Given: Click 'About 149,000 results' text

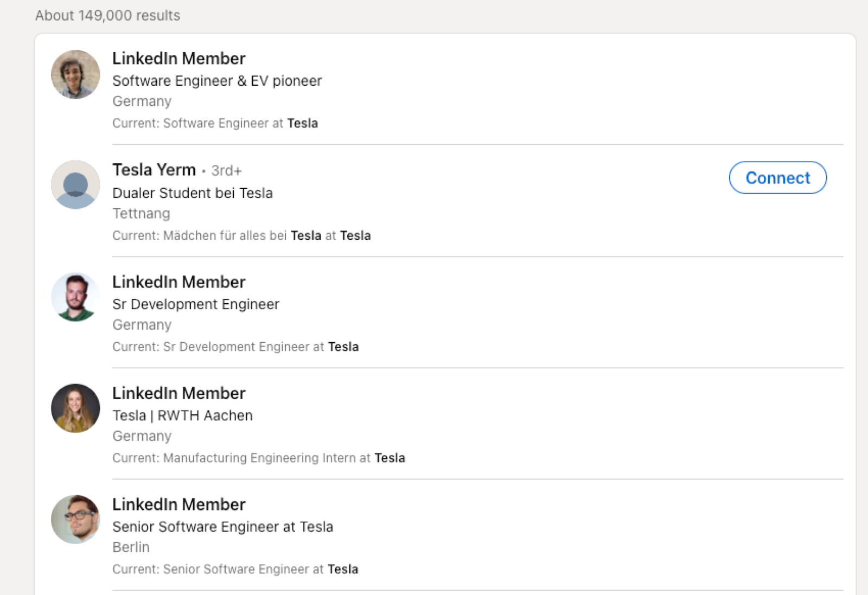Looking at the screenshot, I should pos(107,15).
